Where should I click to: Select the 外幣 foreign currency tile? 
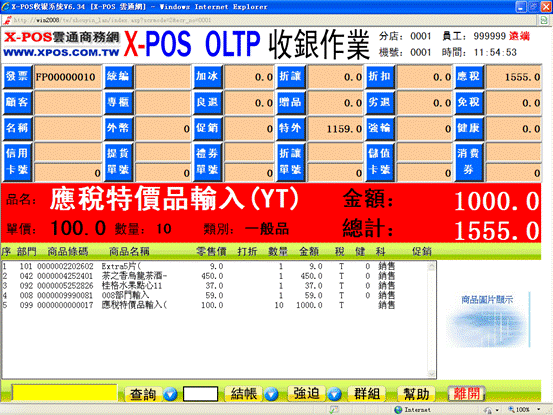point(118,128)
